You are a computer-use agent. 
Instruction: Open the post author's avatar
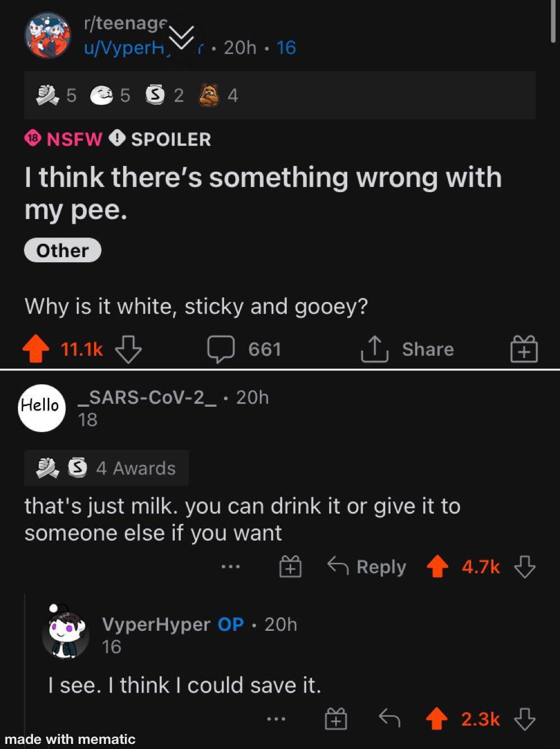[47, 35]
